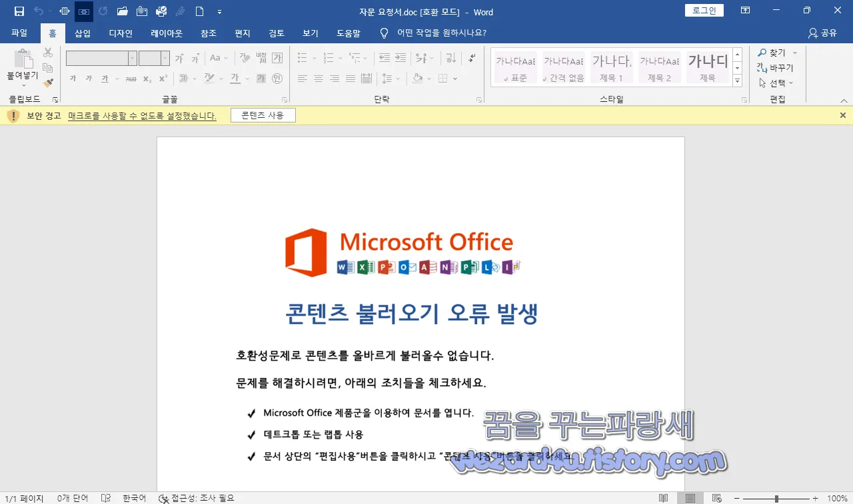The width and height of the screenshot is (853, 504).
Task: Select the Format Painter brush icon
Action: click(x=48, y=83)
